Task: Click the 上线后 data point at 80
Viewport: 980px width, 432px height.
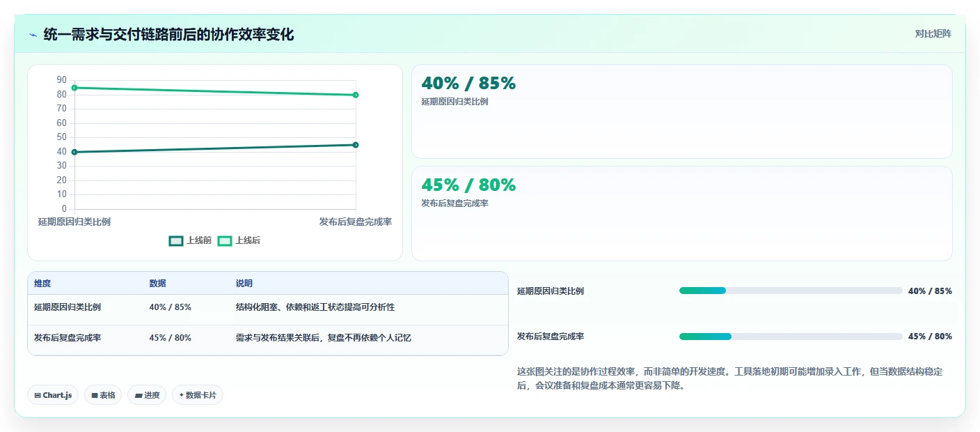Action: 356,95
